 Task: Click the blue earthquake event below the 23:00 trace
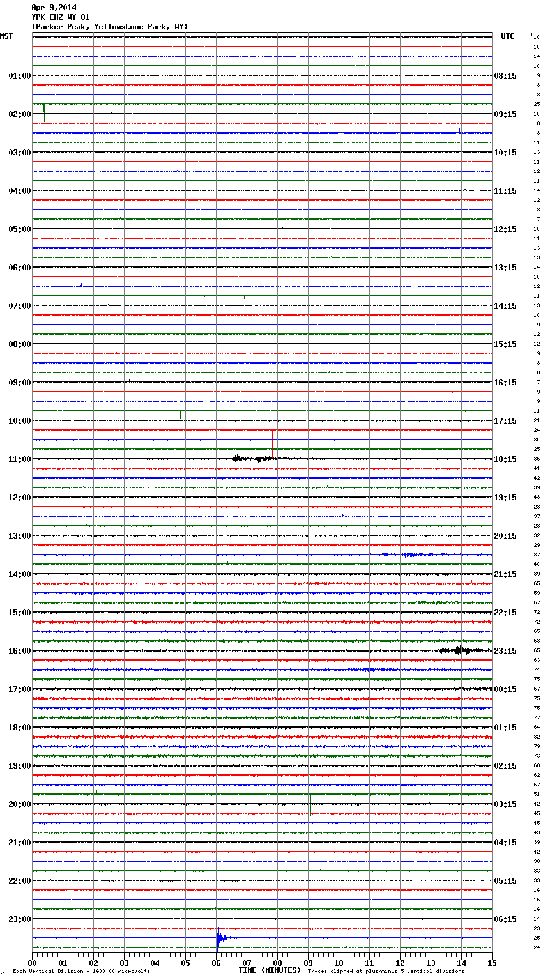pos(220,937)
